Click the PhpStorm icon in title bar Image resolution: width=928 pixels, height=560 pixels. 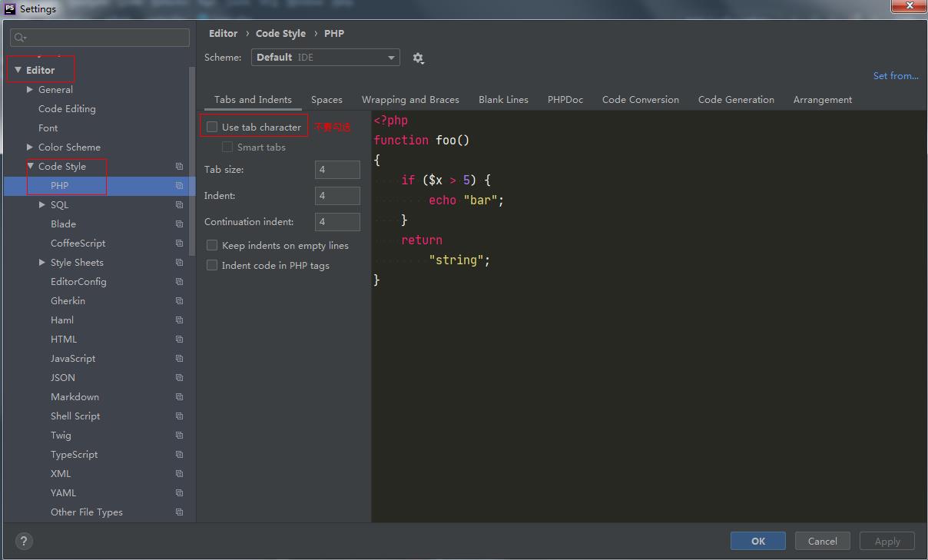click(x=9, y=8)
